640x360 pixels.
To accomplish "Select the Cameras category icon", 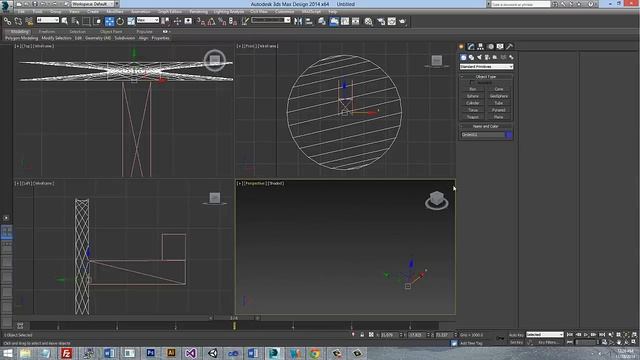I will tap(487, 58).
